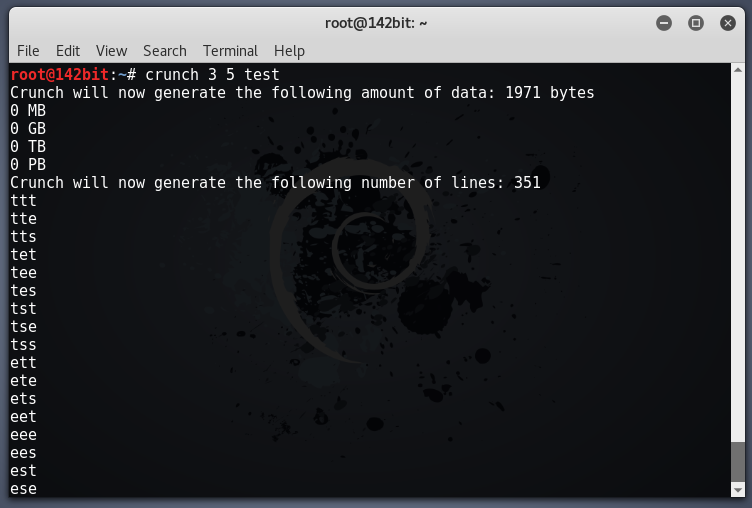Click the '0 GB' line
752x508 pixels.
[x=28, y=129]
